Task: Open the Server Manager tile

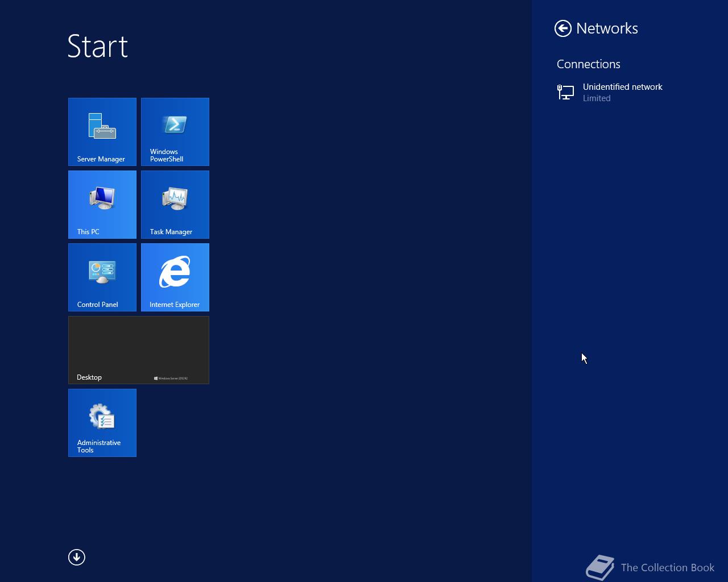Action: [x=102, y=132]
